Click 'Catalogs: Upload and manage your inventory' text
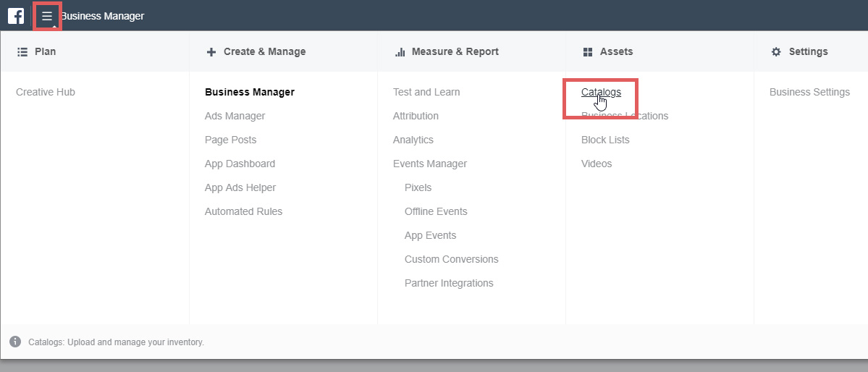The width and height of the screenshot is (868, 372). [x=117, y=342]
